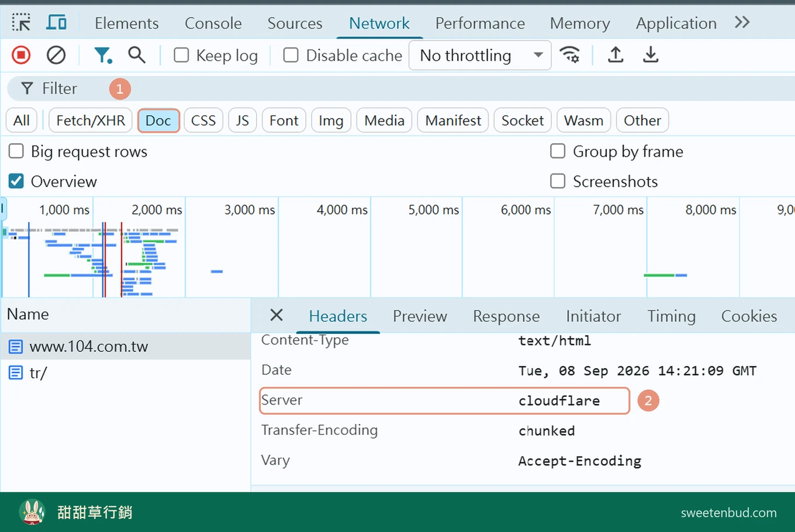Toggle the blue filter funnel icon
Viewport: 795px width, 532px height.
click(x=103, y=55)
